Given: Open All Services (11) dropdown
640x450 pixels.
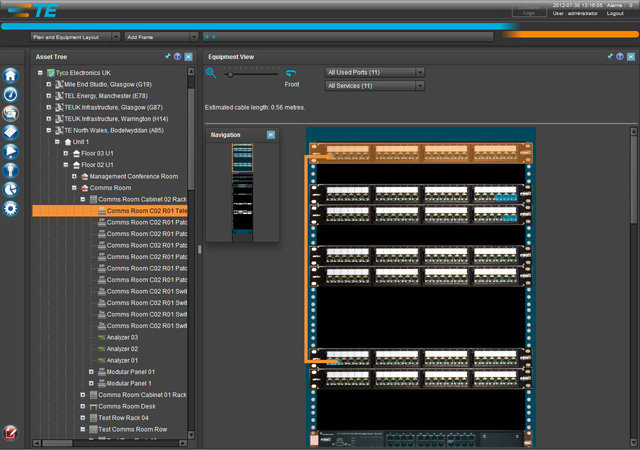Looking at the screenshot, I should [x=375, y=86].
